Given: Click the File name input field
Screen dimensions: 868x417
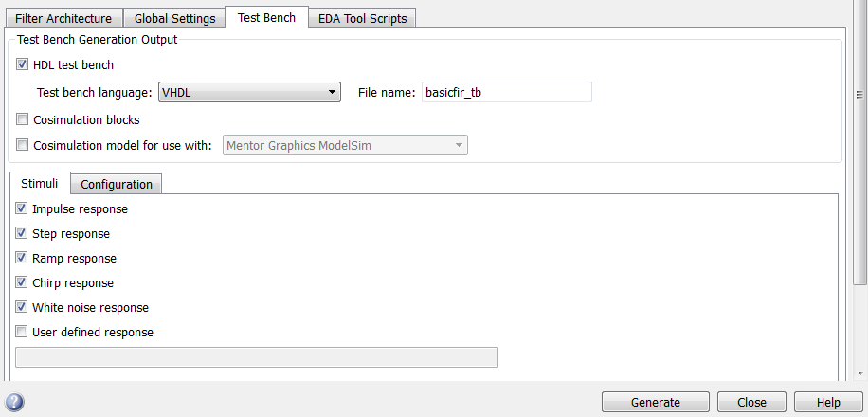Looking at the screenshot, I should (506, 92).
